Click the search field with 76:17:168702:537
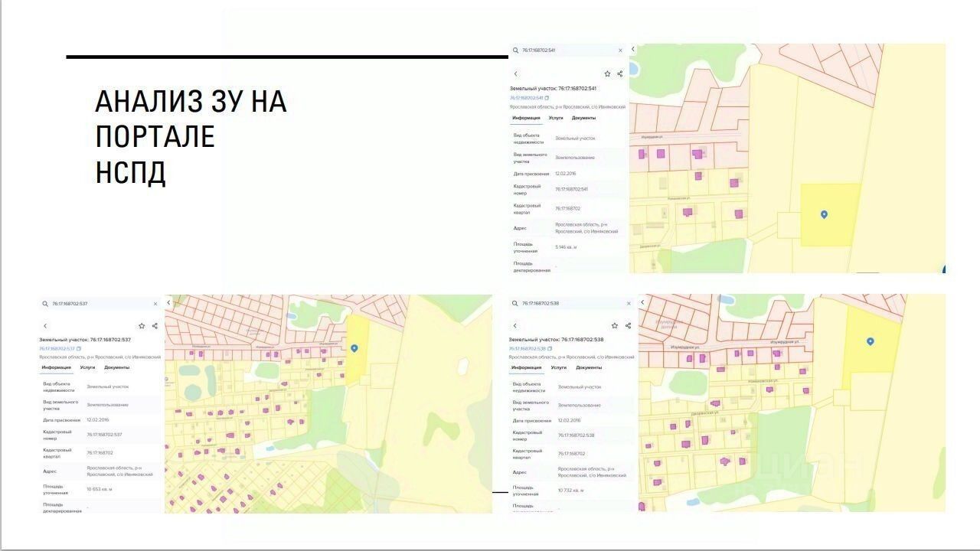This screenshot has width=980, height=551. point(100,304)
